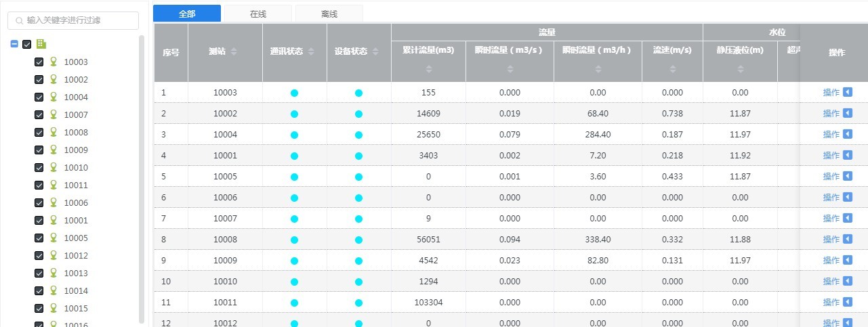Image resolution: width=868 pixels, height=327 pixels.
Task: Click sort arrows next to 通讯状态 header
Action: 311,52
